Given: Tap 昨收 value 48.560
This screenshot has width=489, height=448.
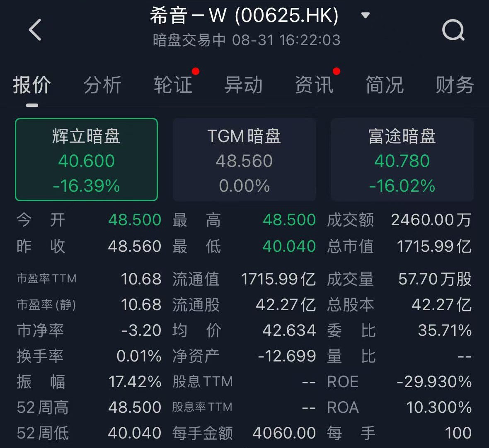Looking at the screenshot, I should [134, 246].
